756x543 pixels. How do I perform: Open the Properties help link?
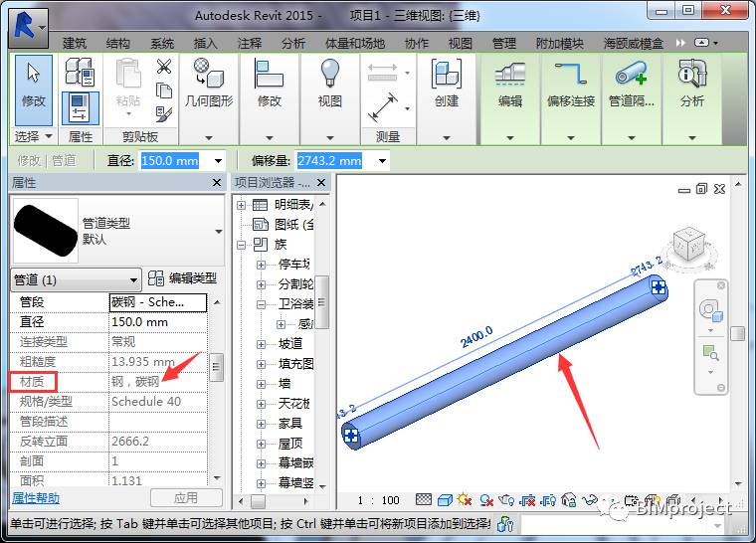click(35, 497)
